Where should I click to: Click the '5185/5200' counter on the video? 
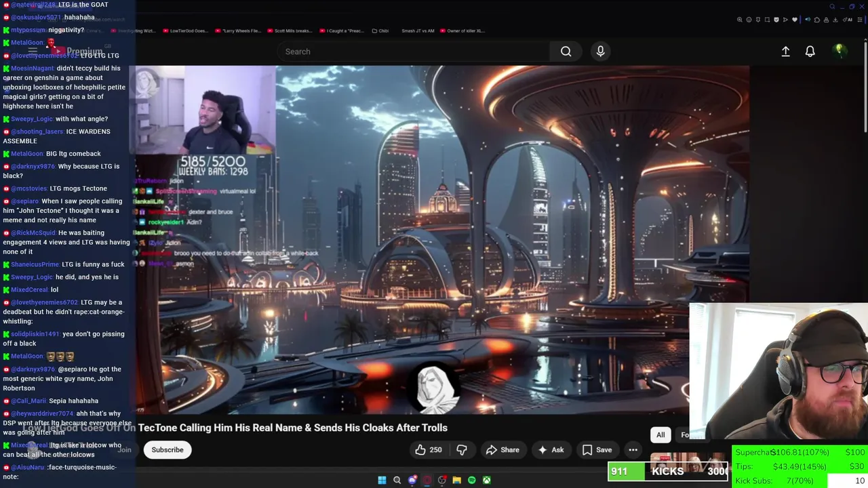(213, 162)
